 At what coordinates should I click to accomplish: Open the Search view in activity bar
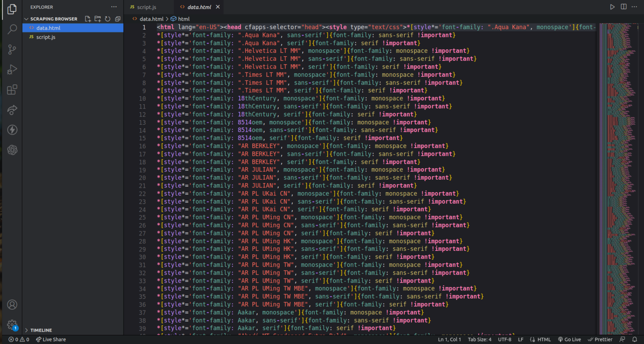pyautogui.click(x=12, y=29)
